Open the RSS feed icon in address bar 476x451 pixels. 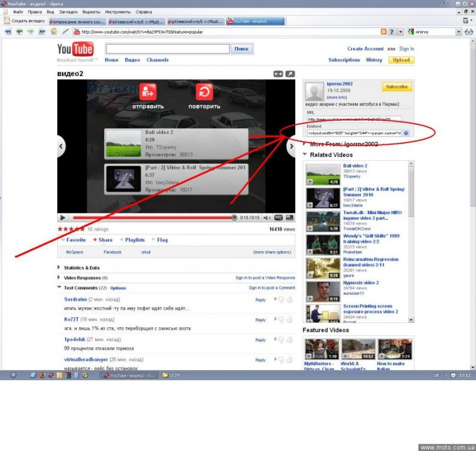tap(384, 31)
